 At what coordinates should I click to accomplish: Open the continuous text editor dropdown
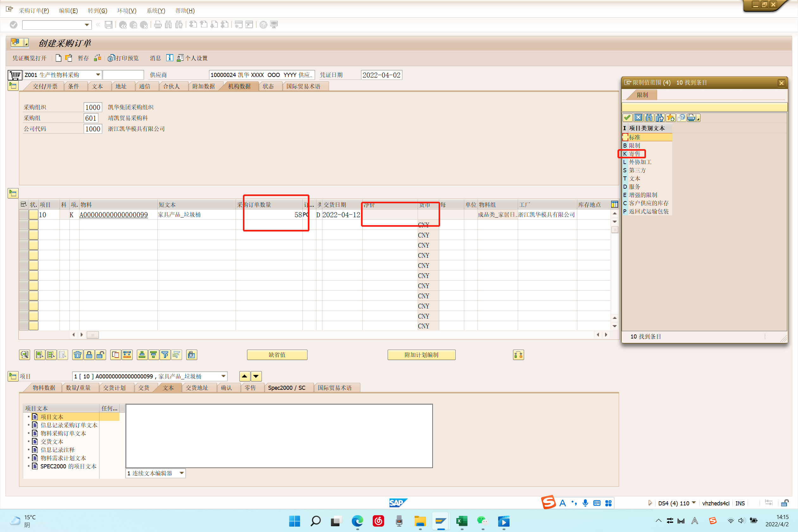click(181, 473)
